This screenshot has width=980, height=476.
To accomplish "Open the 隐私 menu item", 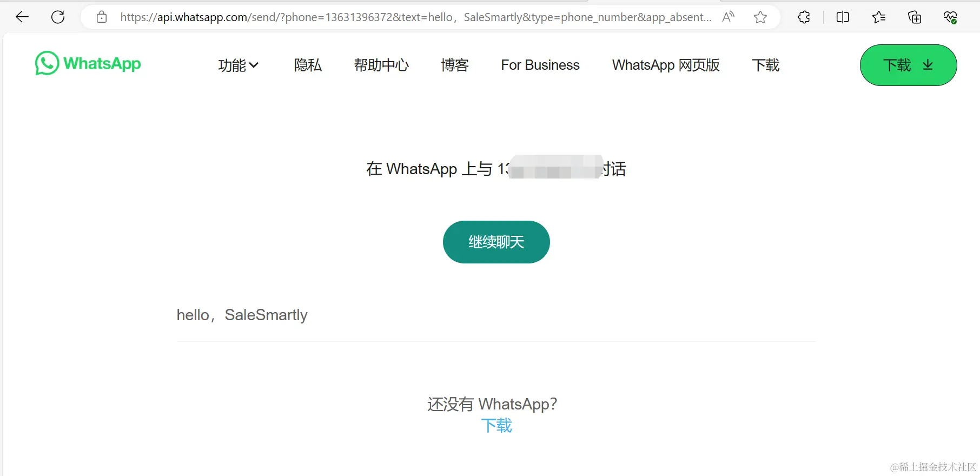I will coord(308,65).
